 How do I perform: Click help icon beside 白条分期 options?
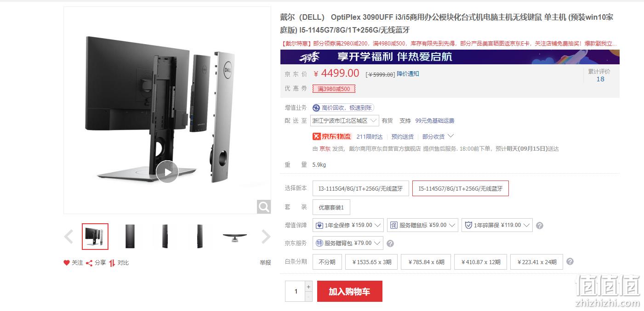(570, 261)
